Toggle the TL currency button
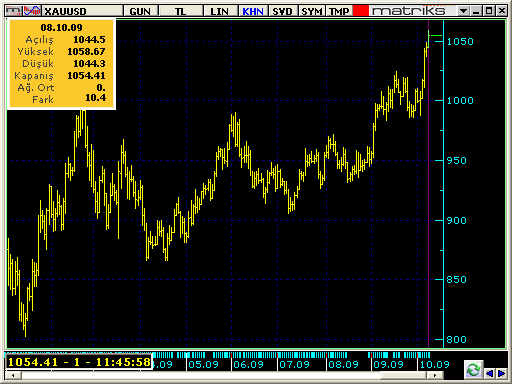This screenshot has height=384, width=512. click(180, 11)
